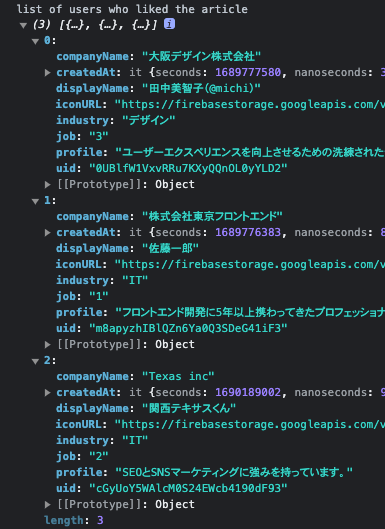The width and height of the screenshot is (385, 529).
Task: Click seconds value 1689776383
Action: [248, 232]
